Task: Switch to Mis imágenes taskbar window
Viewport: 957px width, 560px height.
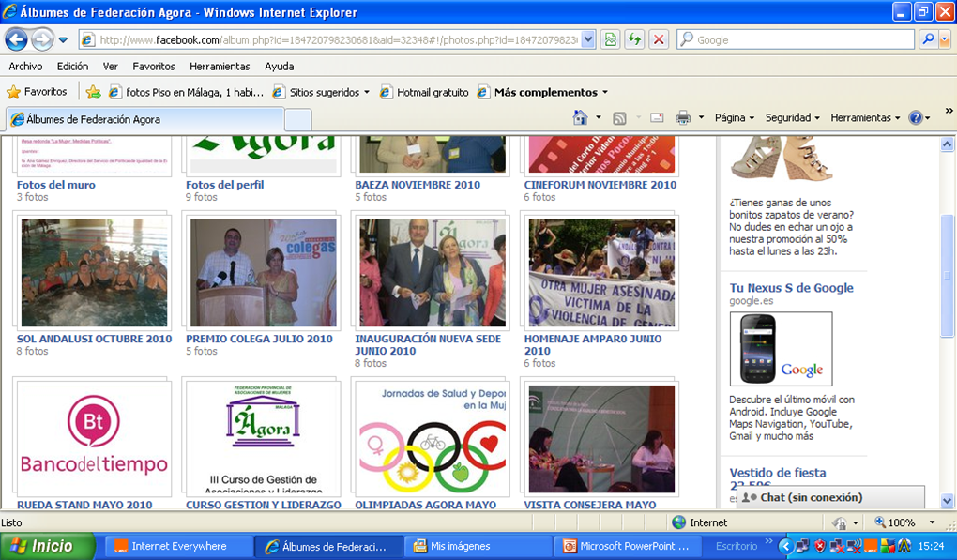Action: point(478,547)
